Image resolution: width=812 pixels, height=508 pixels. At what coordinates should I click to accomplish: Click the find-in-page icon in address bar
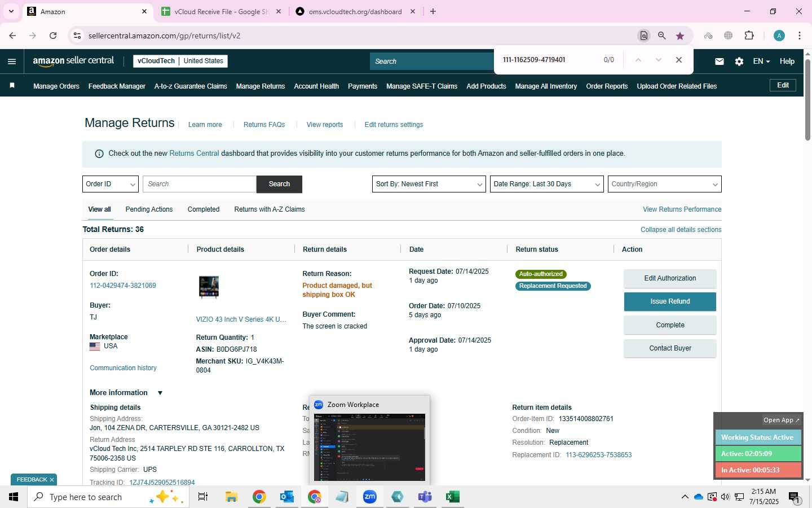643,36
